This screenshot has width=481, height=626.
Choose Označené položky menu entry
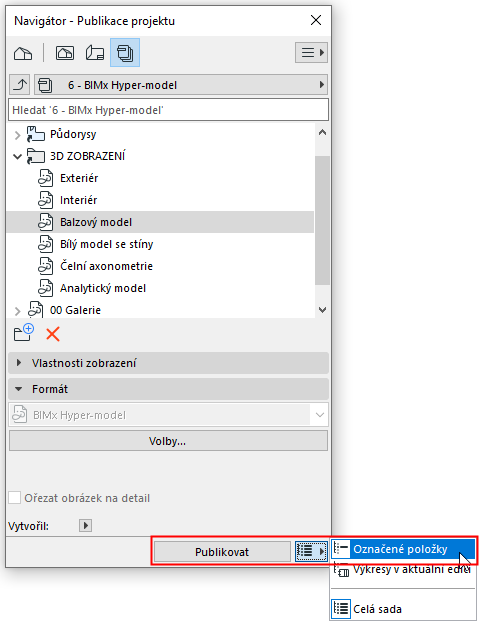pyautogui.click(x=403, y=549)
